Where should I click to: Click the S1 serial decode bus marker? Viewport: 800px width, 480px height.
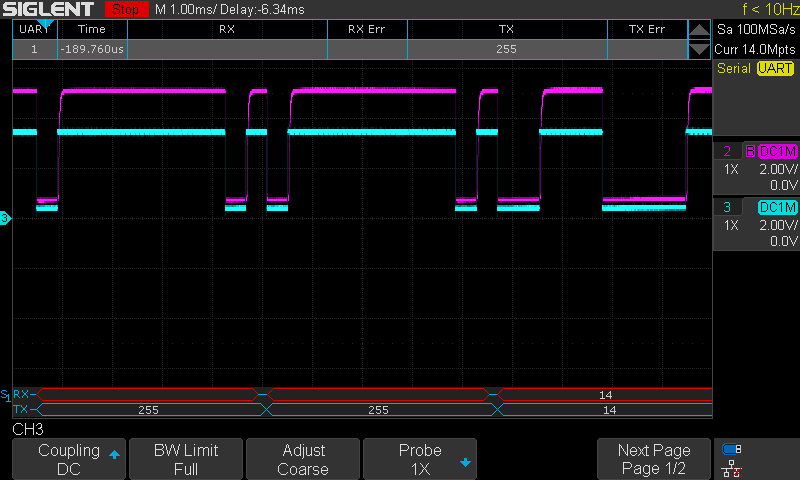point(5,394)
